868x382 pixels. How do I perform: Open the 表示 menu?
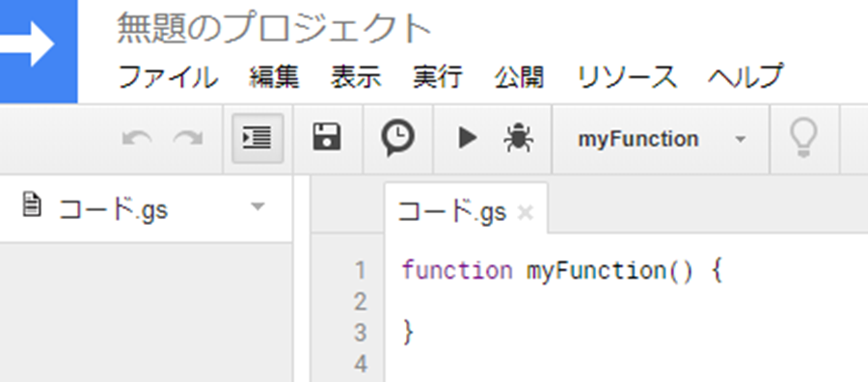[356, 77]
